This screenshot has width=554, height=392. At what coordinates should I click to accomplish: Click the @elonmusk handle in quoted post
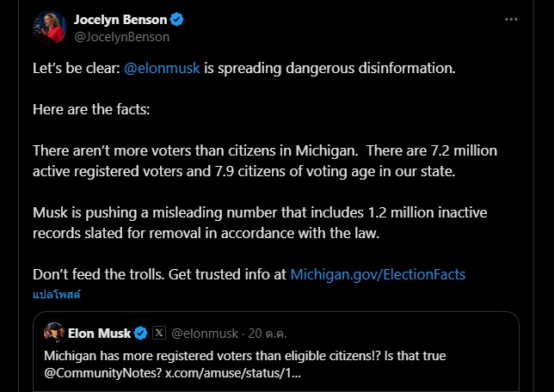(x=206, y=334)
